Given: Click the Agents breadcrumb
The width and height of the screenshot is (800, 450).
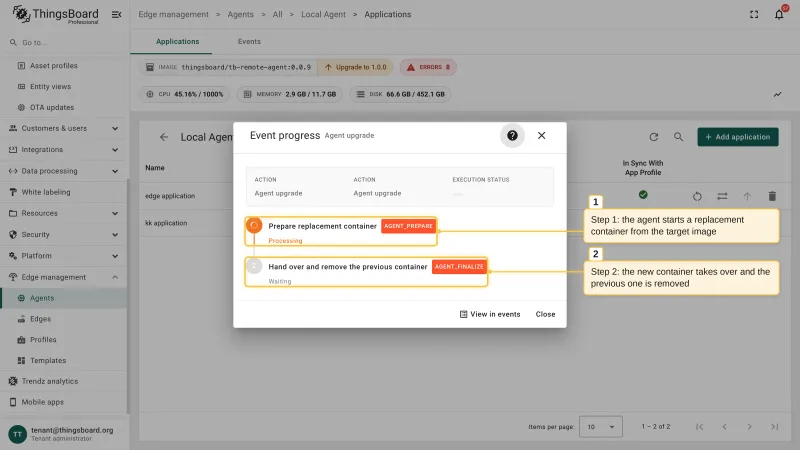Looking at the screenshot, I should [240, 14].
